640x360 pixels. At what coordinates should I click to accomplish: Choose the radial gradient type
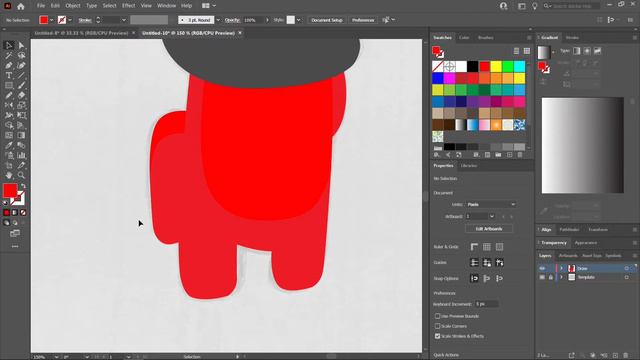point(587,51)
